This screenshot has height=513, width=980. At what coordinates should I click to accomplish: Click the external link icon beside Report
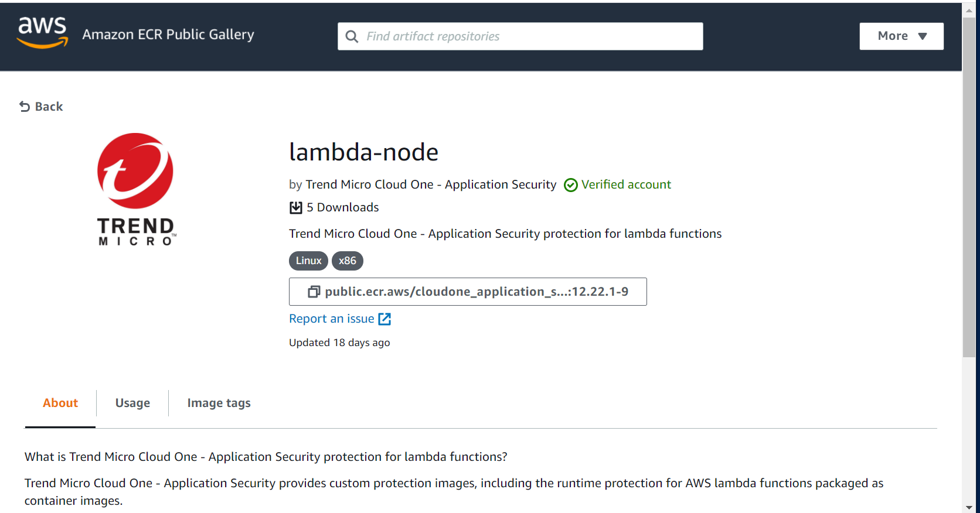[384, 319]
